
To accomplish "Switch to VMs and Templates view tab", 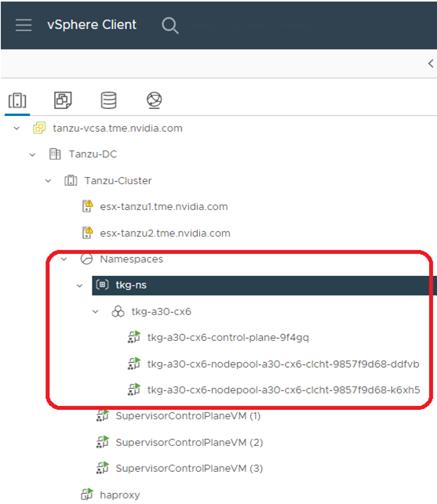I will coord(63,100).
